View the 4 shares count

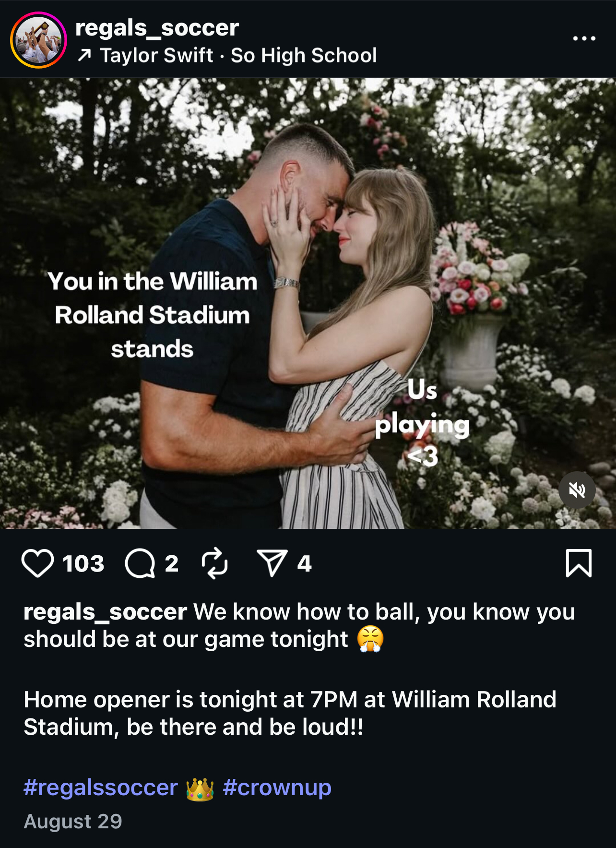[x=304, y=563]
